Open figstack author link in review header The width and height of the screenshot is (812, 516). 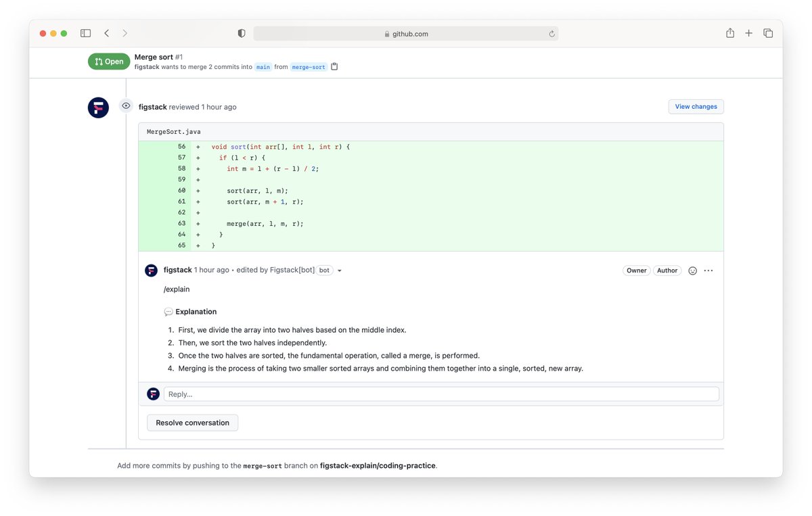click(153, 107)
